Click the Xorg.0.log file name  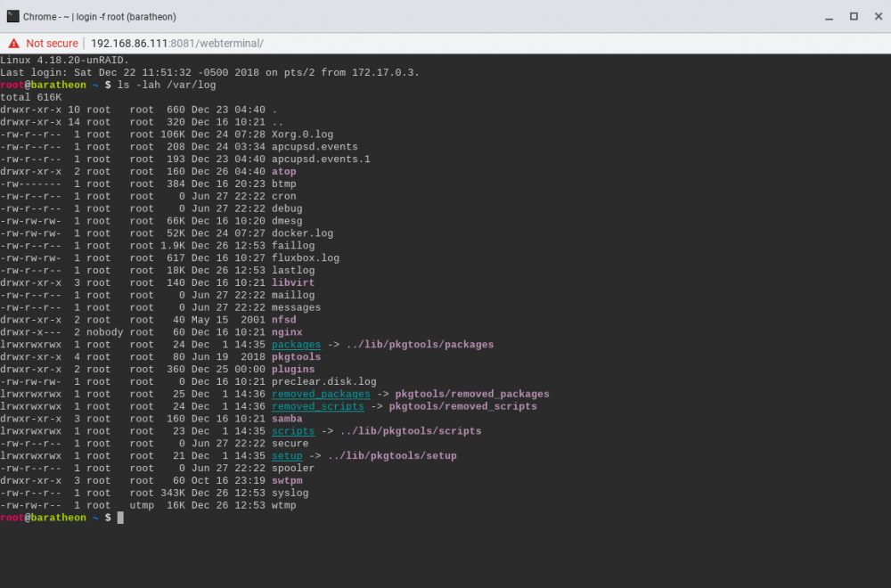coord(302,135)
